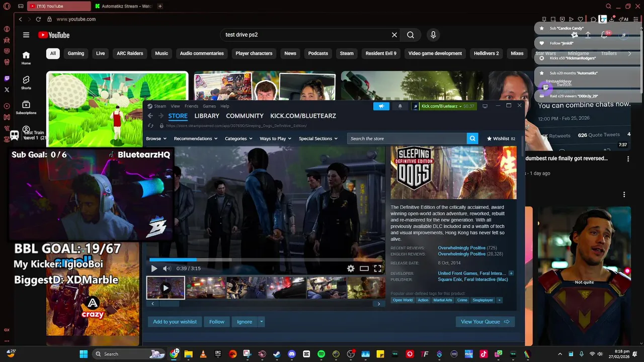Click Add to your wishlist
The height and width of the screenshot is (362, 644).
tap(175, 322)
